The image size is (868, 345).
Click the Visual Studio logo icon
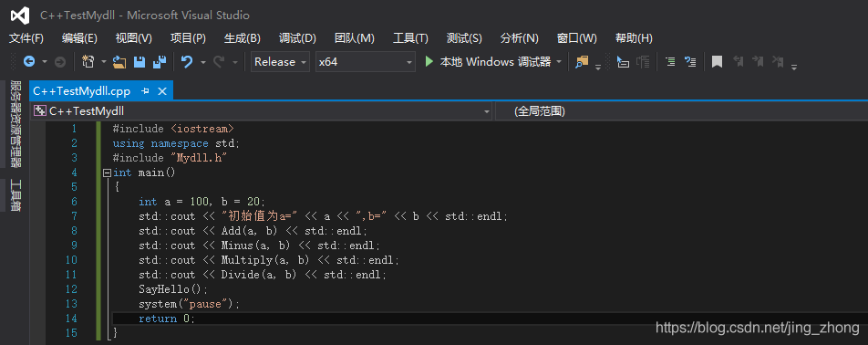pos(20,16)
